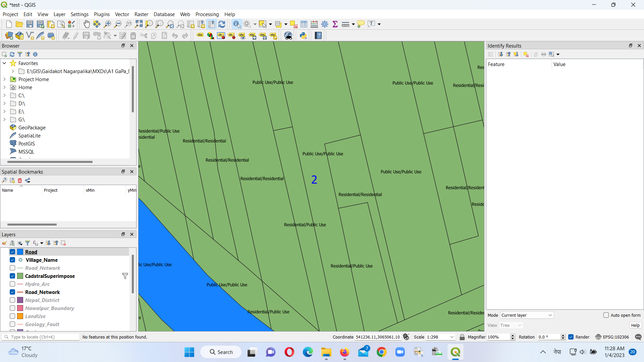Expand the C:\ drive node
This screenshot has width=644, height=362.
tap(4, 95)
